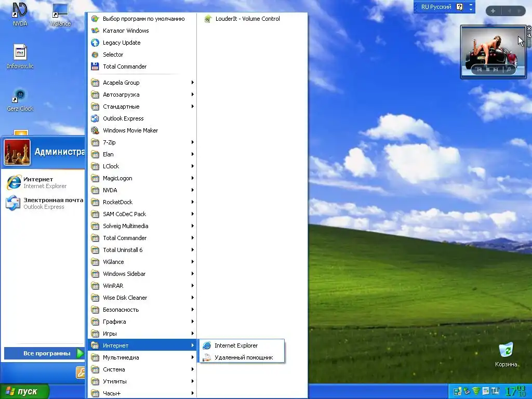Expand the WinRAR submenu arrow

(x=192, y=286)
